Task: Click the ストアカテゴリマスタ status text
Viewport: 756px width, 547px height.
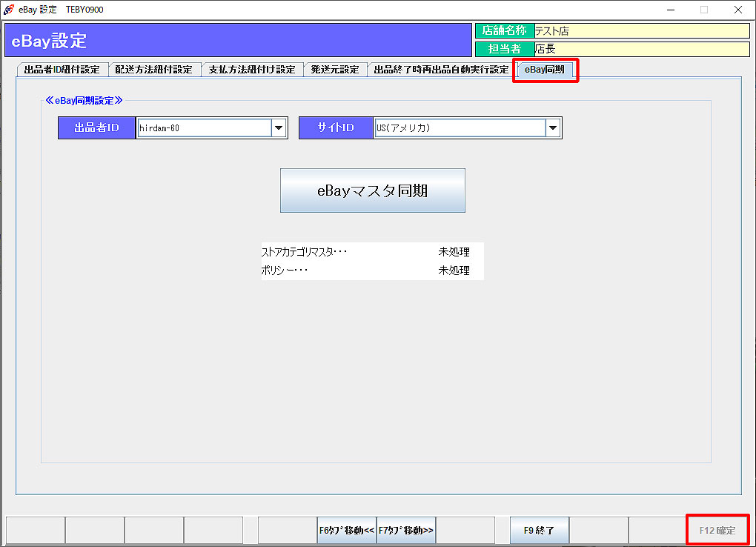Action: tap(304, 252)
